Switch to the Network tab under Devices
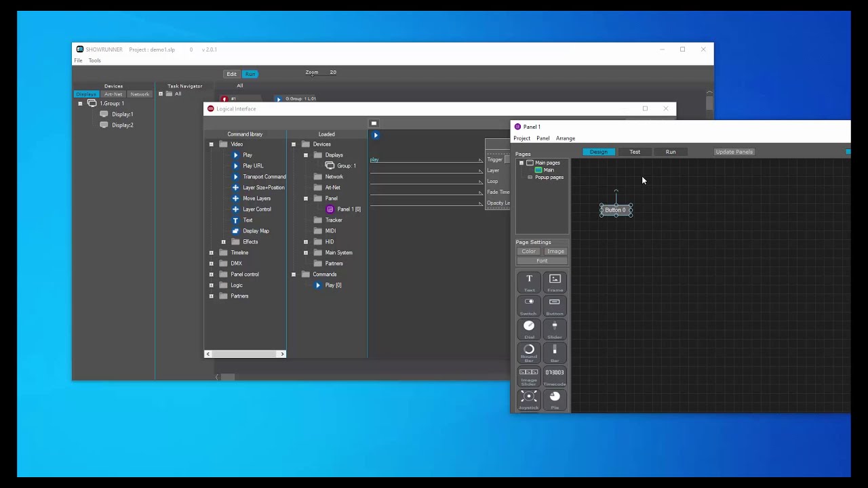The image size is (868, 488). point(140,94)
